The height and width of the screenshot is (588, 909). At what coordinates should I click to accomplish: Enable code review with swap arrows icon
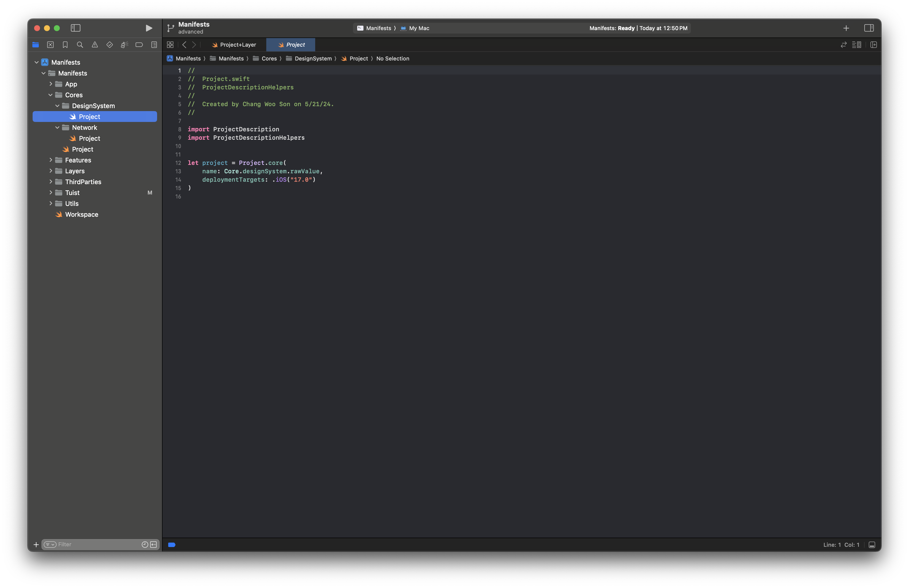[x=844, y=45]
